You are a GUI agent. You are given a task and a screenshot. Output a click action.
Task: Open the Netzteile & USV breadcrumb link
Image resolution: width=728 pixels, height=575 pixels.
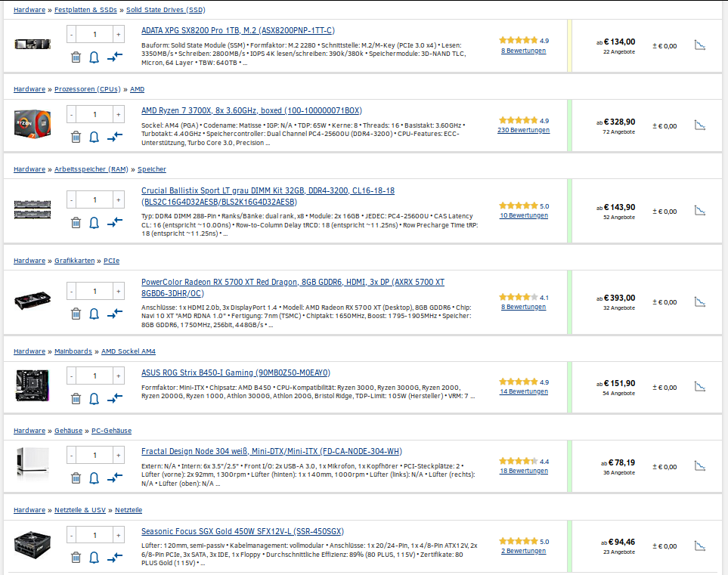pyautogui.click(x=80, y=510)
